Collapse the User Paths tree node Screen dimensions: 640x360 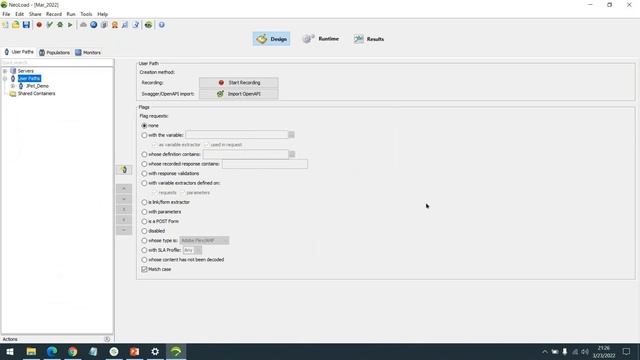pos(5,78)
